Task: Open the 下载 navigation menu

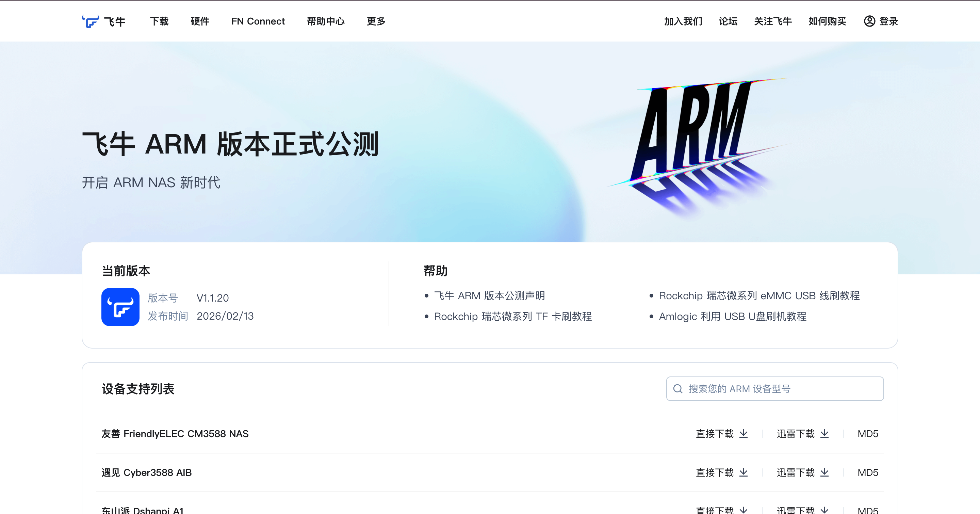Action: pos(159,21)
